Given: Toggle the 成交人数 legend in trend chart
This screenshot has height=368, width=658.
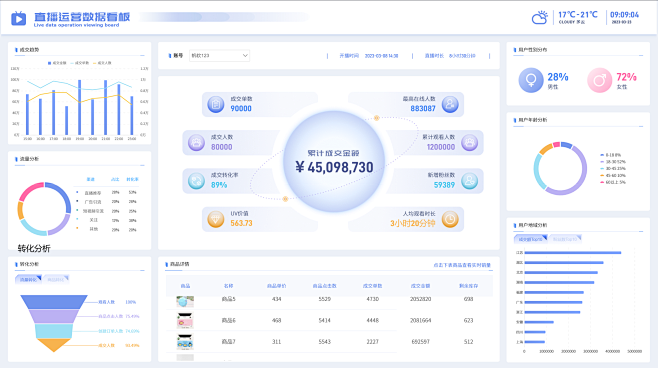Looking at the screenshot, I should 102,63.
